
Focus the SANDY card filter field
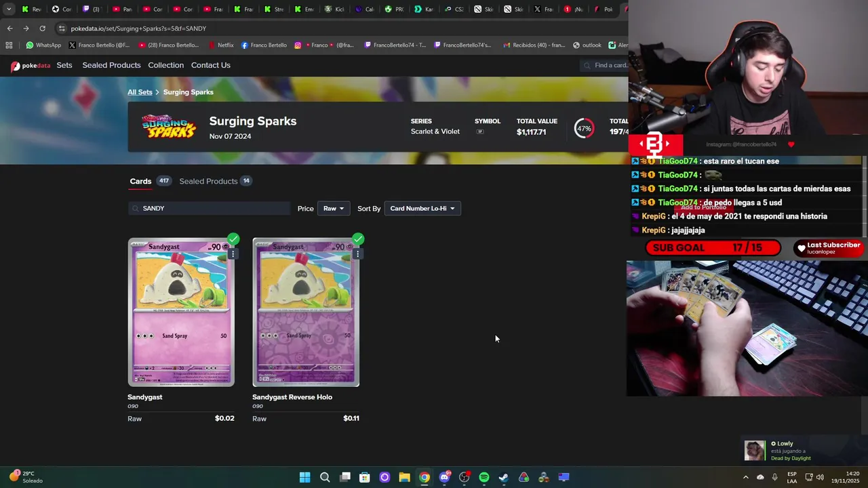[209, 208]
